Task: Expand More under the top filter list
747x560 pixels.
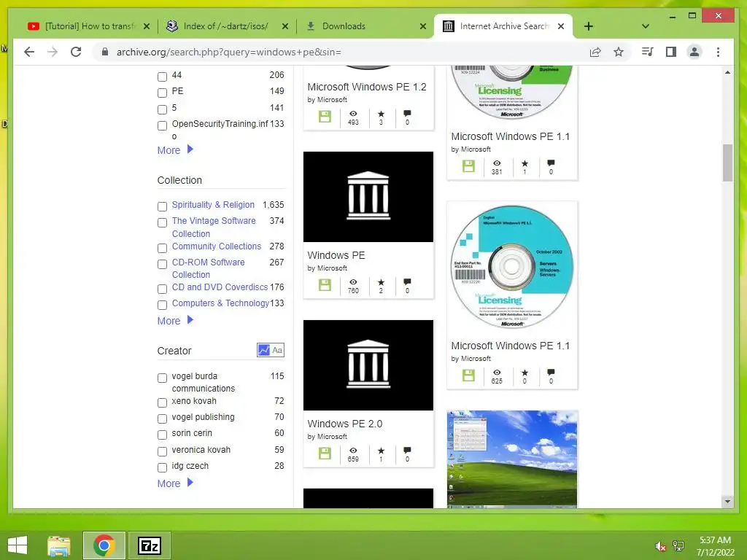Action: pos(175,150)
